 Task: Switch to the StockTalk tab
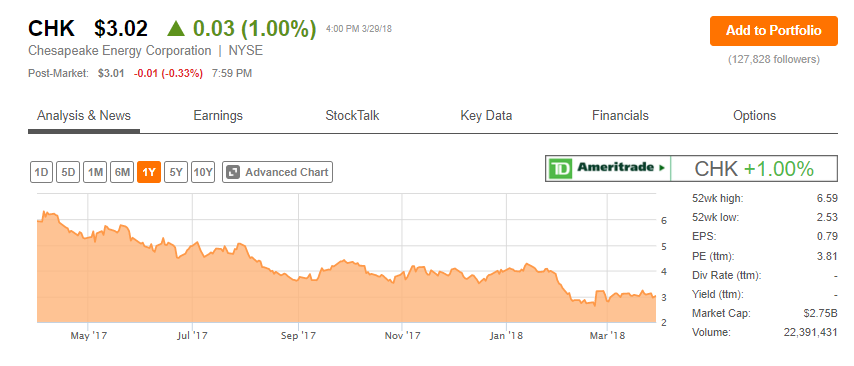(352, 115)
